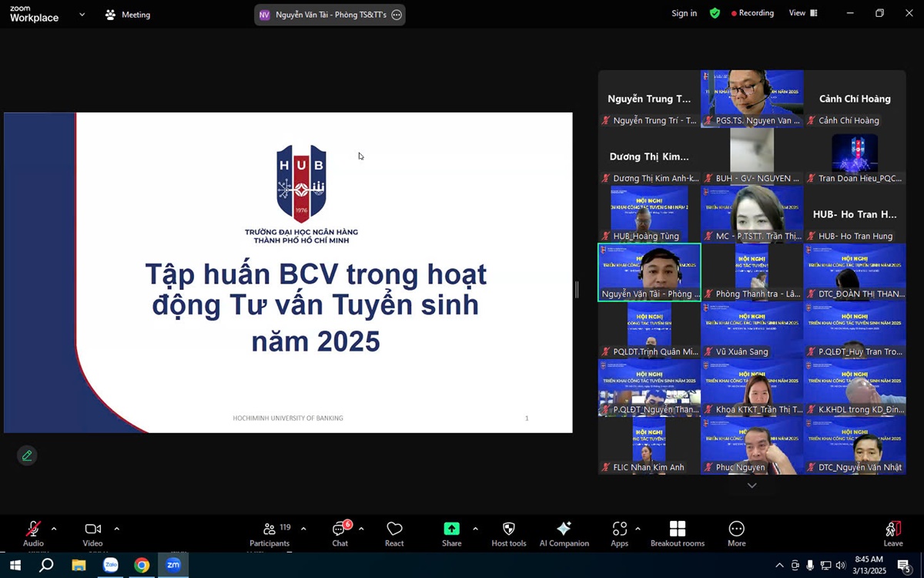Select FLIC Nhan Kim Anh video tile
The height and width of the screenshot is (578, 924).
tap(649, 445)
